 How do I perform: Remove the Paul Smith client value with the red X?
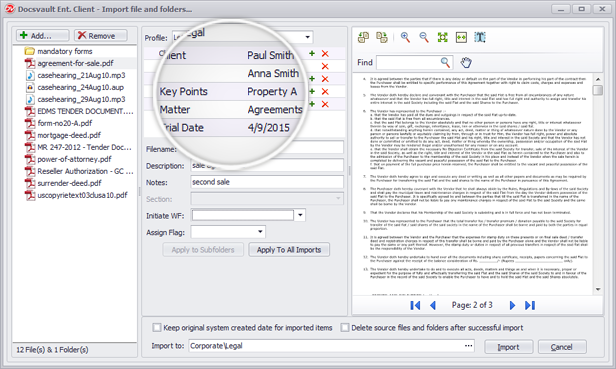pyautogui.click(x=325, y=54)
